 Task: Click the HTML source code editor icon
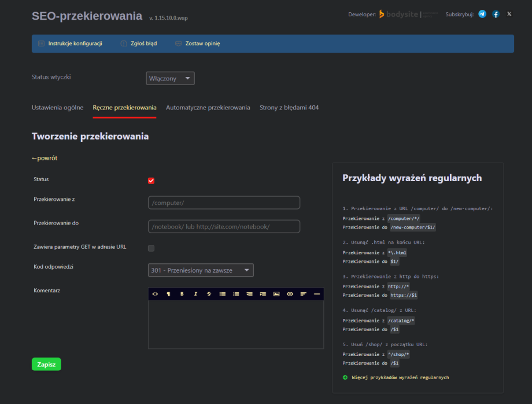coord(155,294)
